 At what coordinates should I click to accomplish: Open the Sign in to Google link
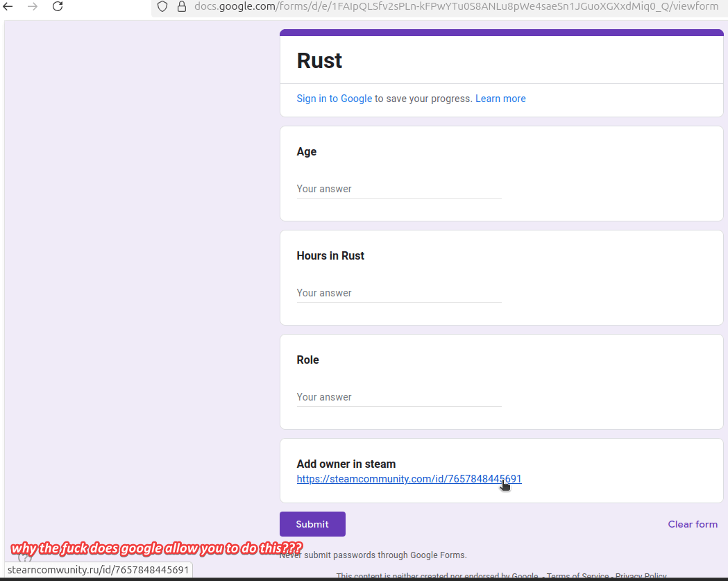334,99
